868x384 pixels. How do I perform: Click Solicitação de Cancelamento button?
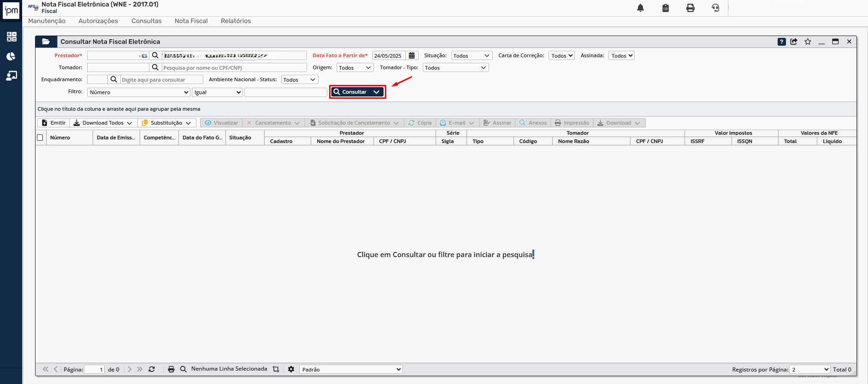pyautogui.click(x=354, y=123)
